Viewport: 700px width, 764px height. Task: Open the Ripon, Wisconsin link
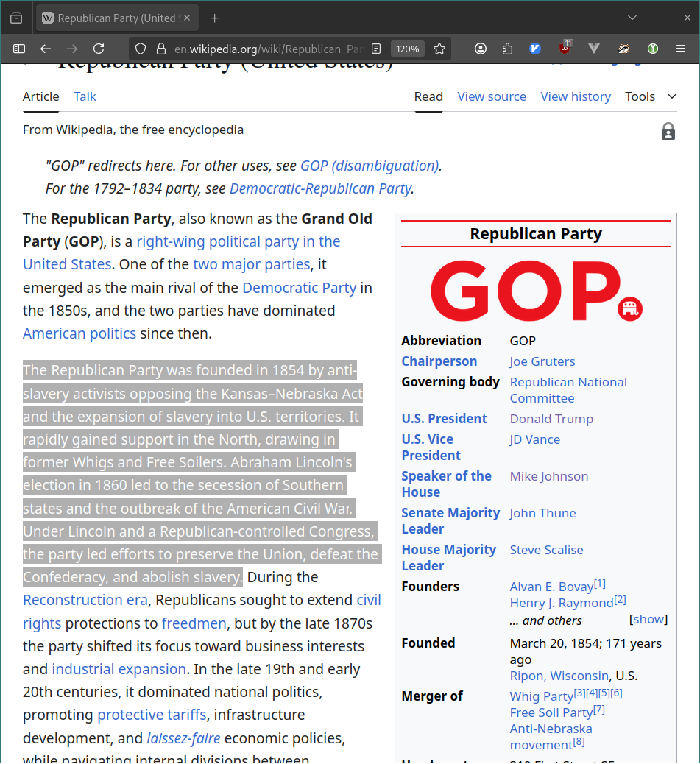pyautogui.click(x=559, y=676)
